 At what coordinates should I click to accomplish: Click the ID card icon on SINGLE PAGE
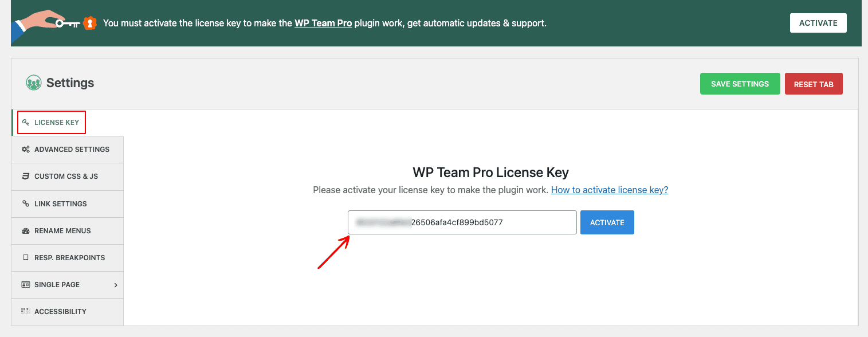tap(25, 284)
